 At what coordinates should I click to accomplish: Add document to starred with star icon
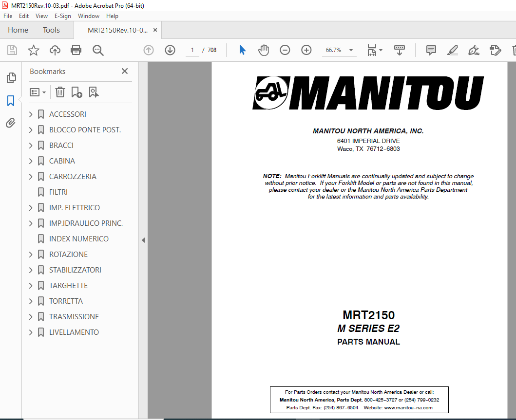click(x=33, y=50)
